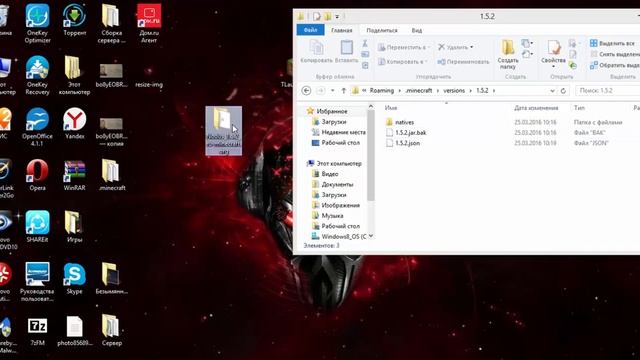Select Видео in the navigation pane

pos(325,174)
